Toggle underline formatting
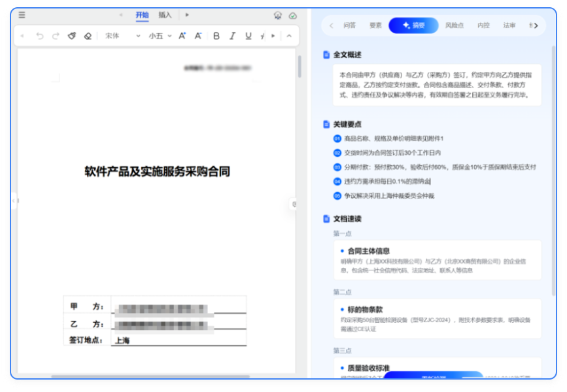 [248, 36]
